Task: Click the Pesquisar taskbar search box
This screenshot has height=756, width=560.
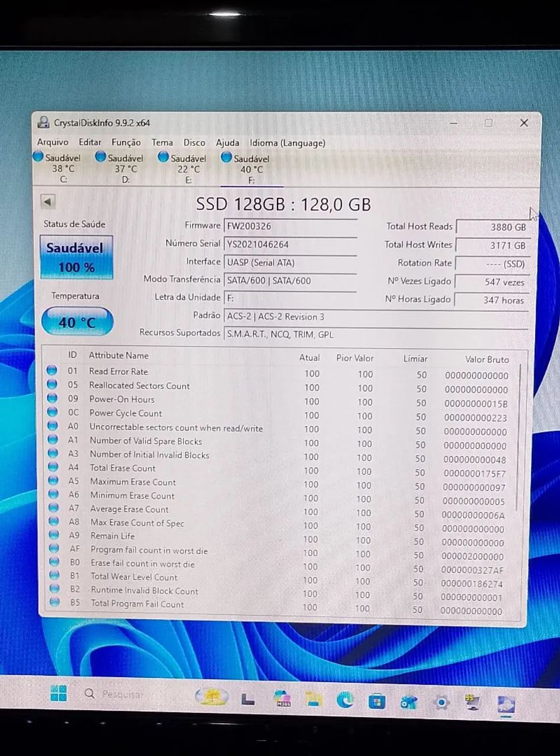Action: coord(113,693)
